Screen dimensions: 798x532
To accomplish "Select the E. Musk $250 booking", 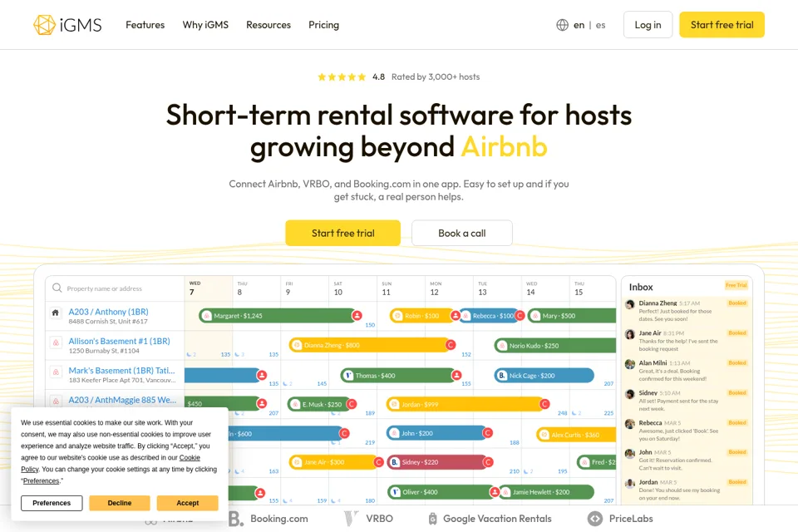I will pyautogui.click(x=321, y=404).
